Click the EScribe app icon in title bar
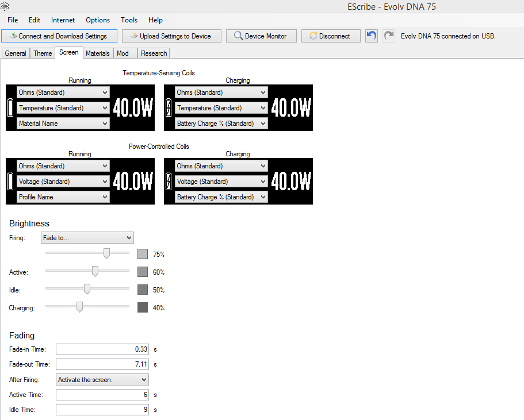 5,6
